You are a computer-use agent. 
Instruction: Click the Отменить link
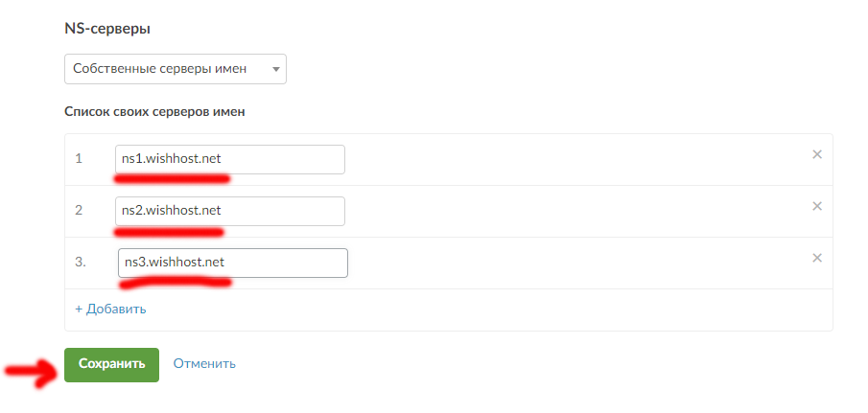pos(204,364)
